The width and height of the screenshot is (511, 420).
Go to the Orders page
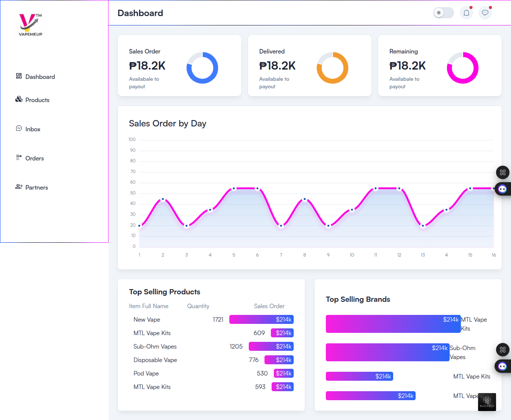click(34, 159)
